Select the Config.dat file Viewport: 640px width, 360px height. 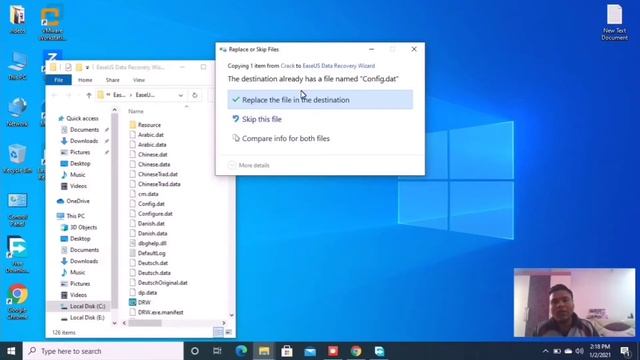(151, 204)
